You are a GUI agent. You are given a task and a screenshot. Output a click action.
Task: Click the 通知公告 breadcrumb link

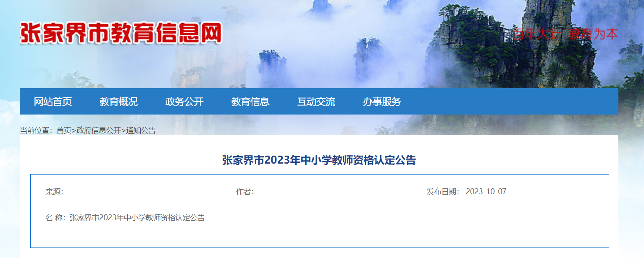(141, 130)
